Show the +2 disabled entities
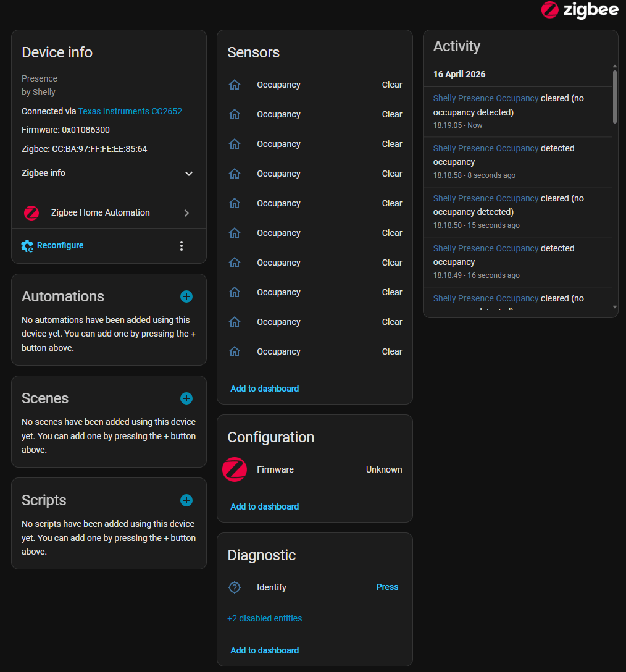Image resolution: width=626 pixels, height=672 pixels. pyautogui.click(x=265, y=618)
